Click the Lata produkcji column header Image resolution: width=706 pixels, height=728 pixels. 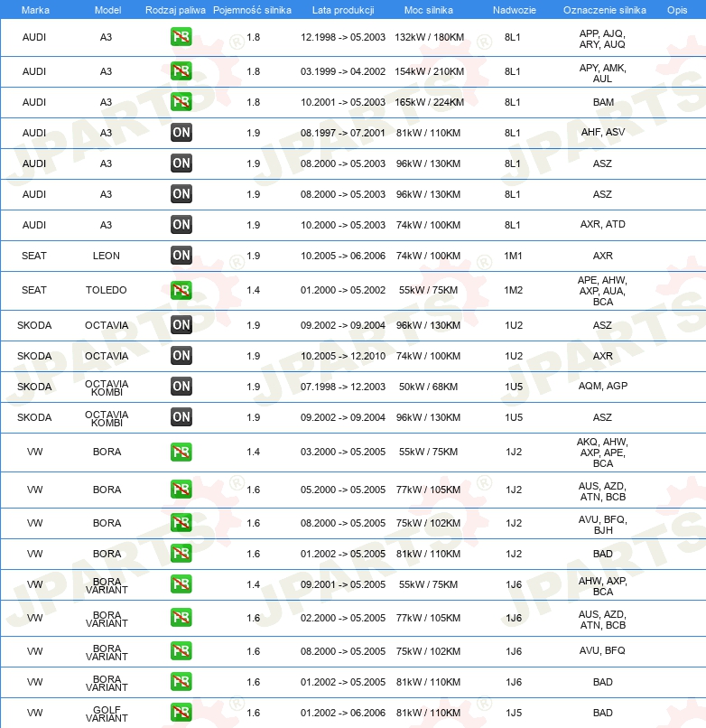[343, 10]
